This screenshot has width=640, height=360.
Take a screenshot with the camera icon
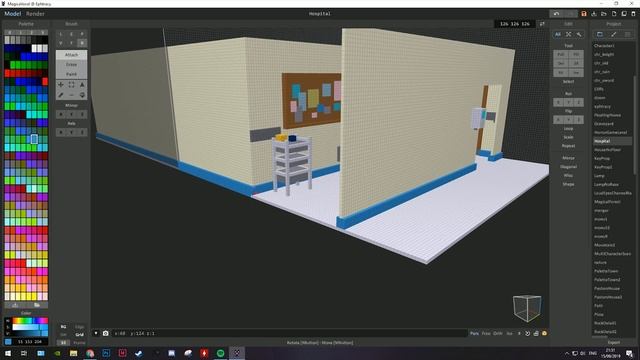(x=105, y=333)
